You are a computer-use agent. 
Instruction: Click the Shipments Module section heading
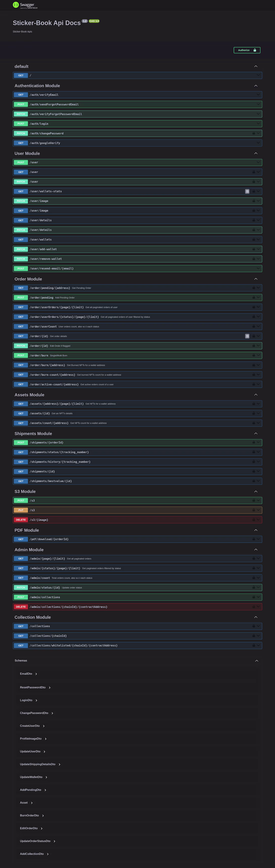click(33, 434)
